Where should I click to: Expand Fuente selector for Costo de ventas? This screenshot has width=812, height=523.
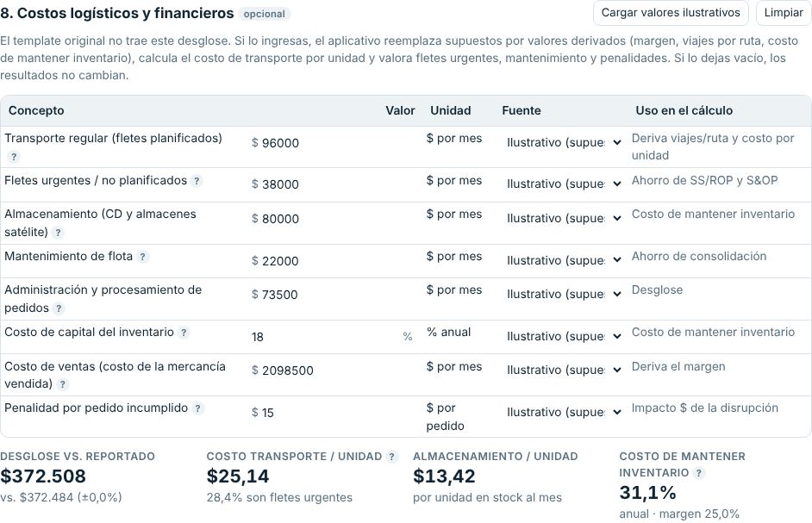[x=564, y=370]
